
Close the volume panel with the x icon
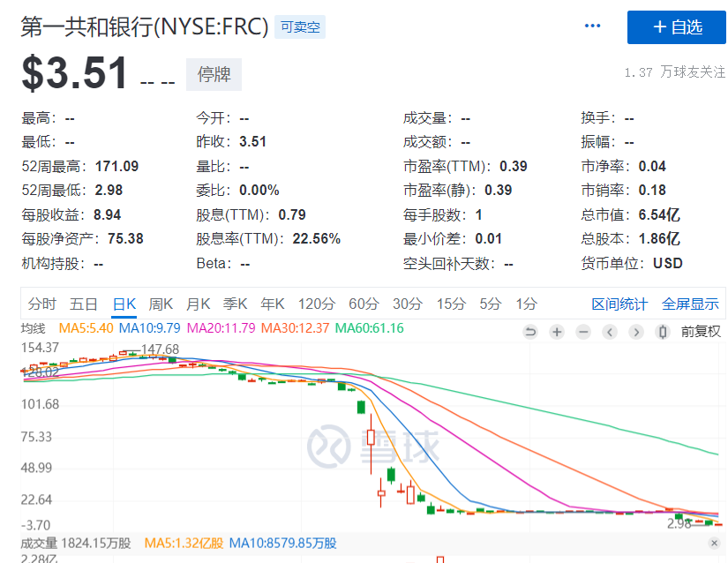(714, 543)
